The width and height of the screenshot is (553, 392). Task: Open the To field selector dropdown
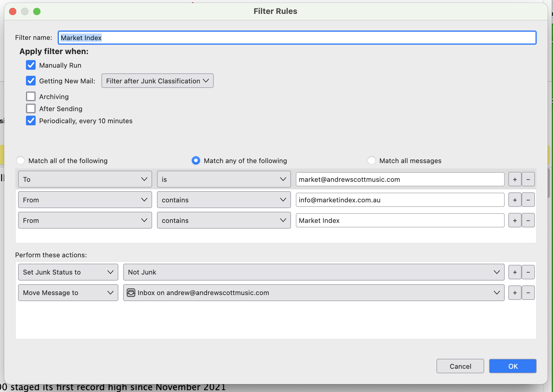85,179
